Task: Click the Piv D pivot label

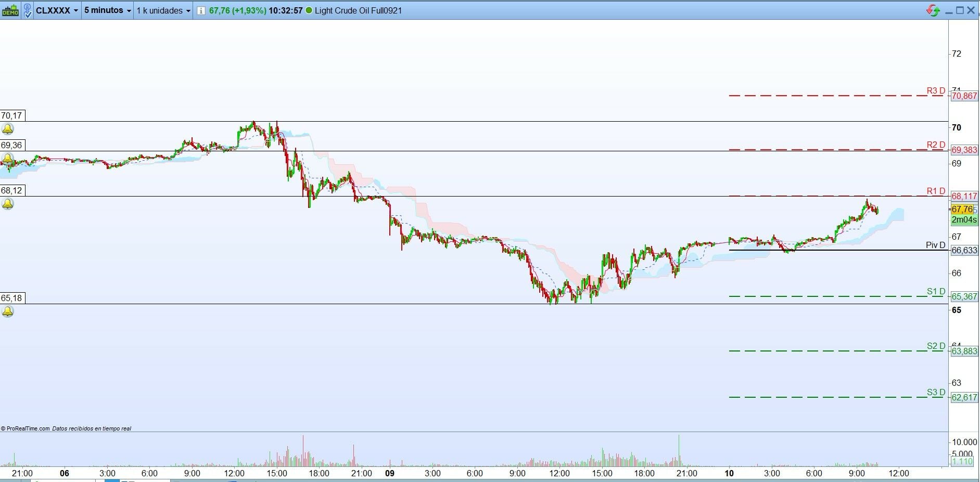Action: (935, 245)
